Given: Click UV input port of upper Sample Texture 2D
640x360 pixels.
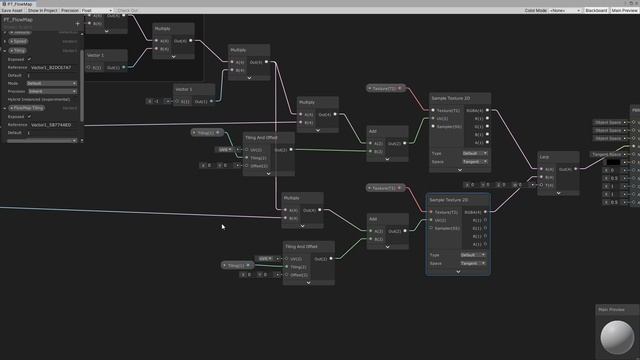Looking at the screenshot, I should pyautogui.click(x=433, y=118).
